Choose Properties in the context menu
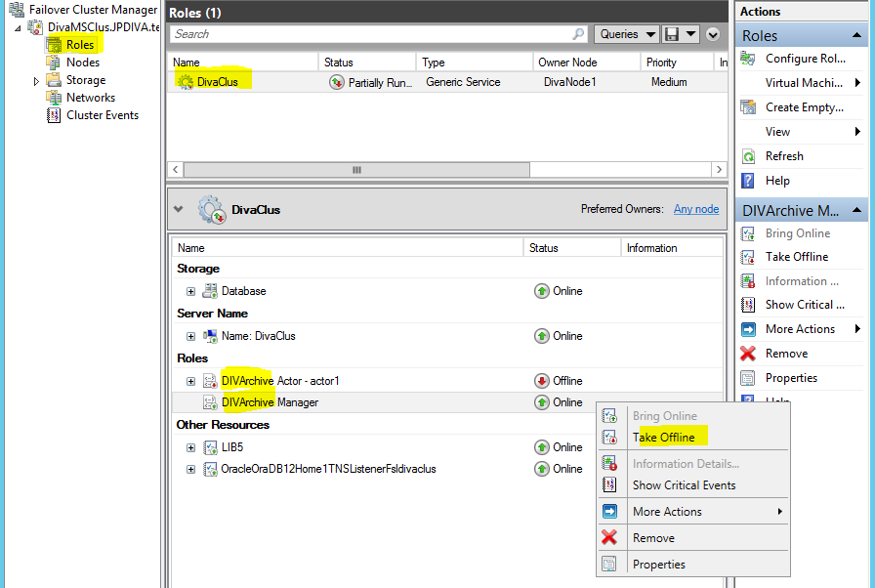 point(693,564)
